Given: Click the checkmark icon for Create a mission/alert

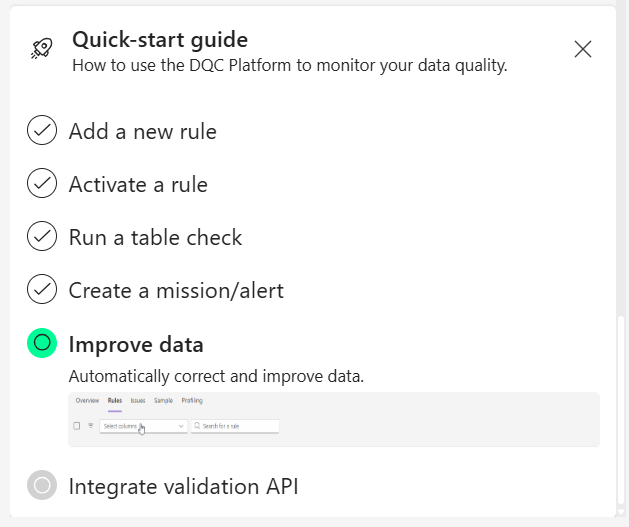Looking at the screenshot, I should tap(42, 290).
